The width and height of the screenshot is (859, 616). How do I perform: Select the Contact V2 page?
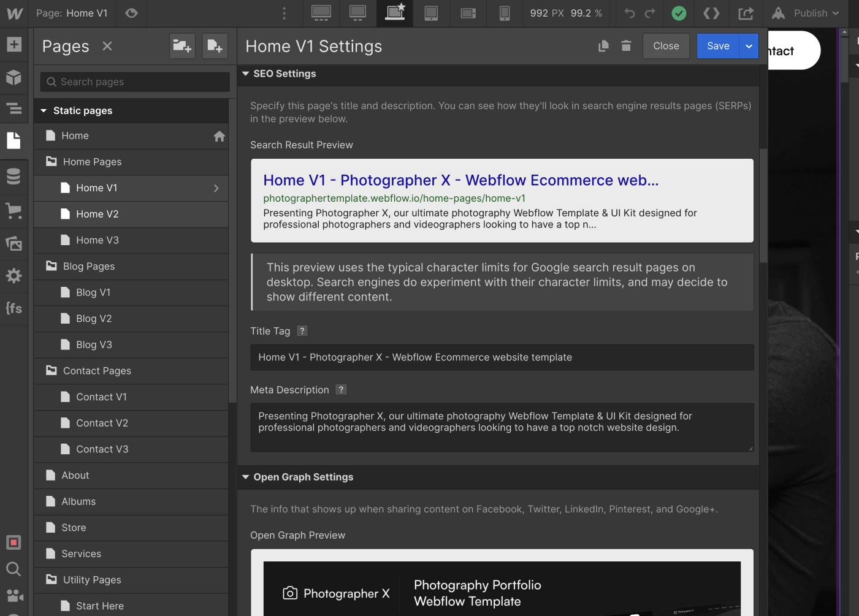click(131, 423)
